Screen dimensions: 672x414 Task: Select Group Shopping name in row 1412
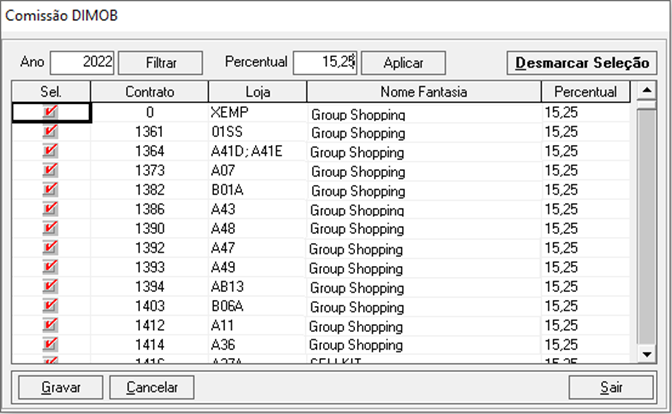point(356,327)
